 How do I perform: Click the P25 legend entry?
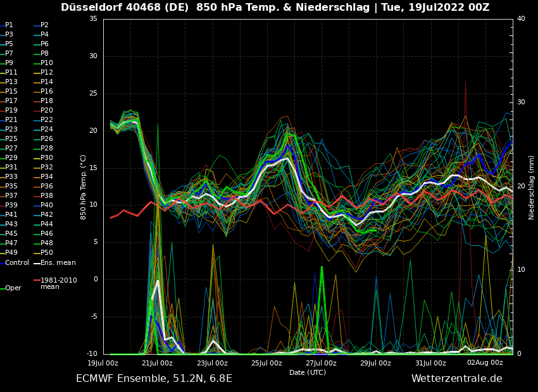coord(11,138)
